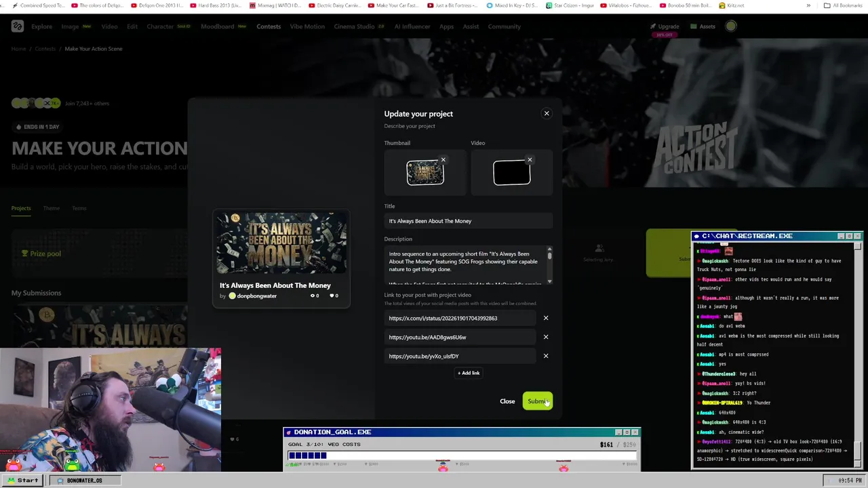868x488 pixels.
Task: Click the Upgrade button in the navbar
Action: coord(665,26)
